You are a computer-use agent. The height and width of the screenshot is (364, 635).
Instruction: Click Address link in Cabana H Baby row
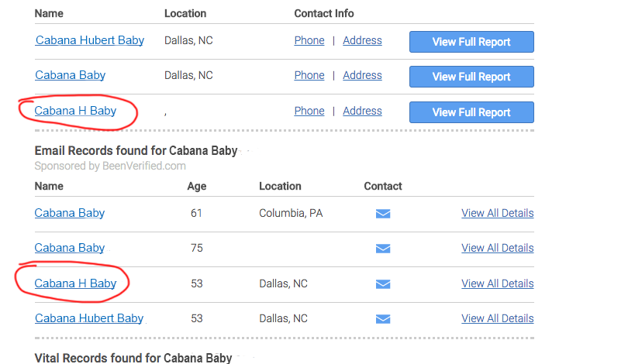click(x=362, y=111)
